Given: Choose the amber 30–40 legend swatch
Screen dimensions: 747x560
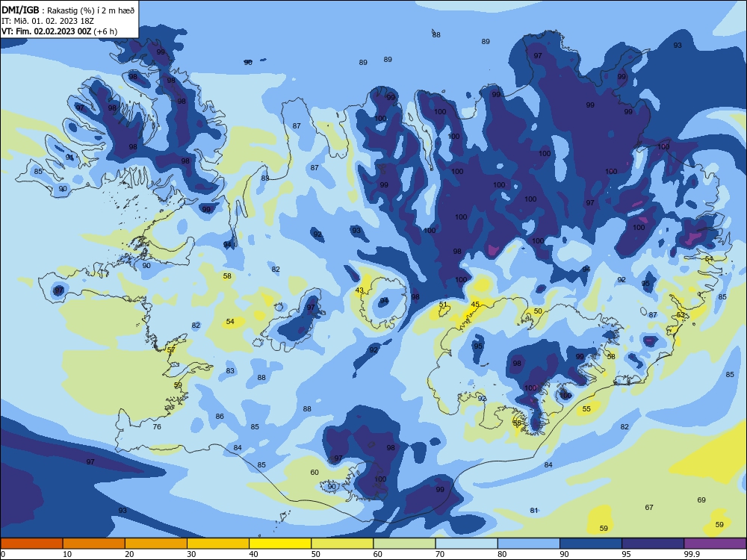Looking at the screenshot, I should pos(218,544).
